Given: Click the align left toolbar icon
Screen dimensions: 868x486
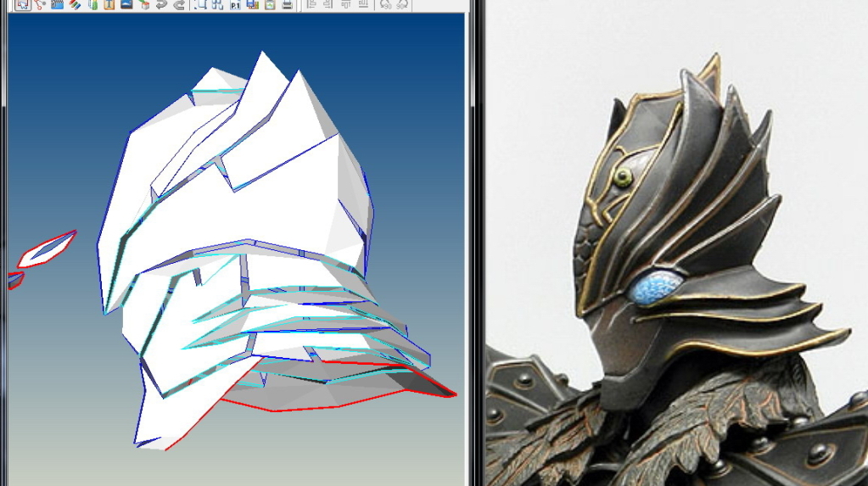Looking at the screenshot, I should [311, 4].
